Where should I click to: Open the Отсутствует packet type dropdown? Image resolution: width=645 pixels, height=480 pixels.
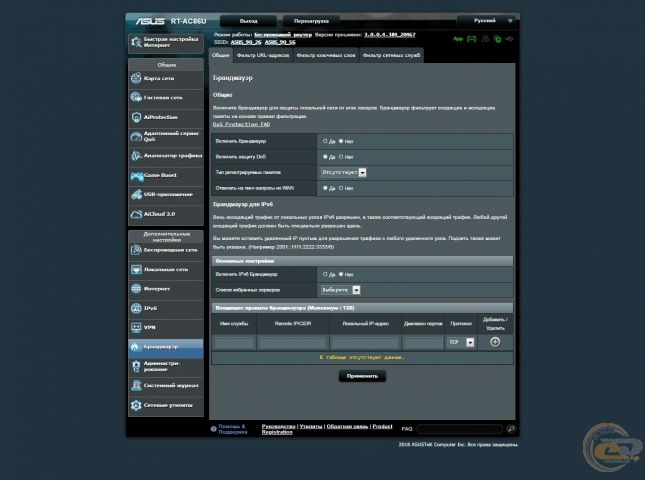343,172
